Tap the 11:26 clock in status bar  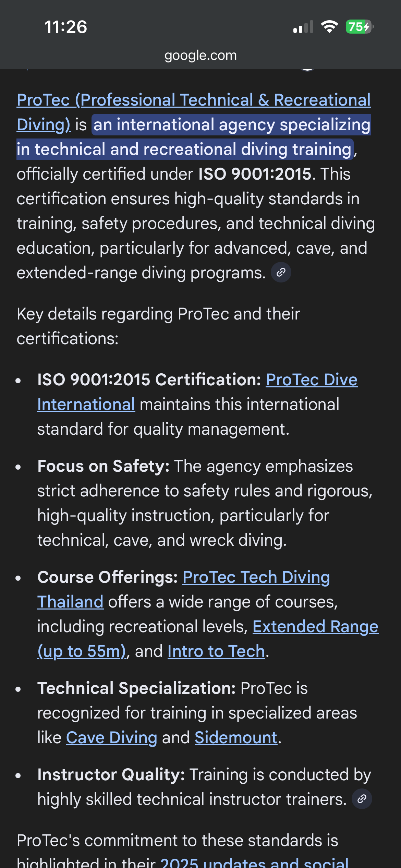click(x=66, y=27)
